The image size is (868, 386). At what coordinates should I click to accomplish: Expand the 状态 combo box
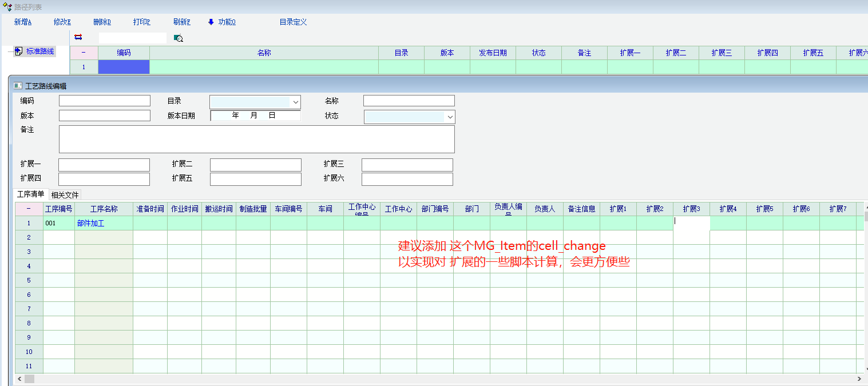click(x=450, y=117)
